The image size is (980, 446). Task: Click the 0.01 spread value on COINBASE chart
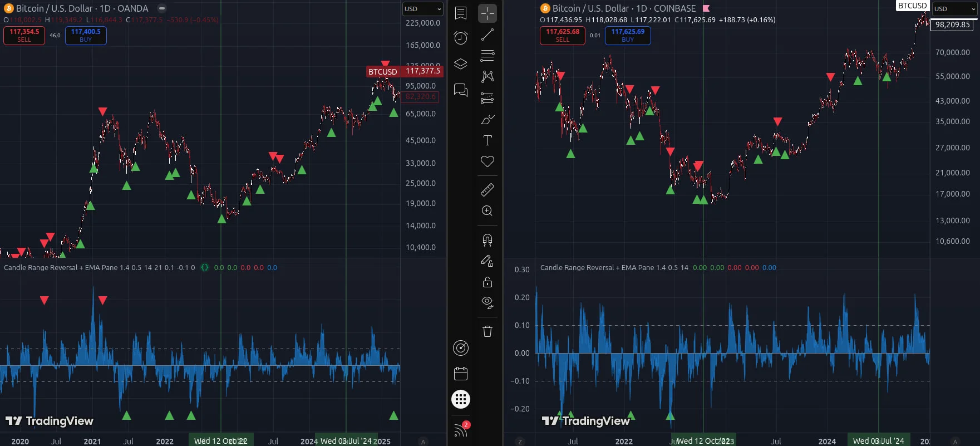[x=595, y=35]
